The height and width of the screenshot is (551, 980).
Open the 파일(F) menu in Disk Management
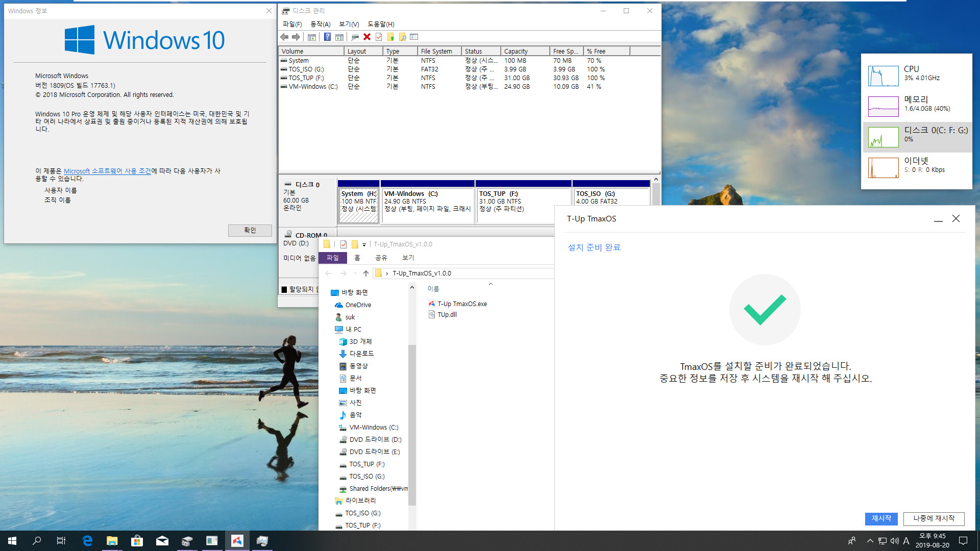[x=292, y=24]
